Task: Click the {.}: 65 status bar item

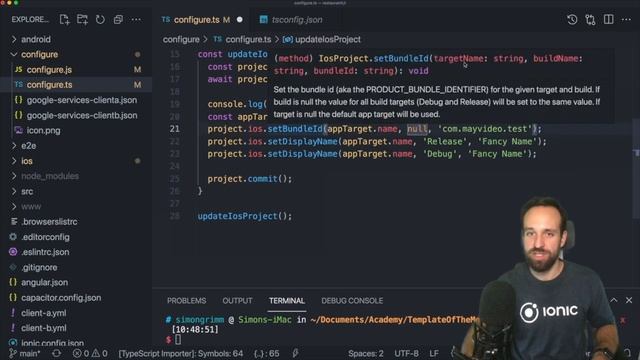Action: click(x=267, y=353)
